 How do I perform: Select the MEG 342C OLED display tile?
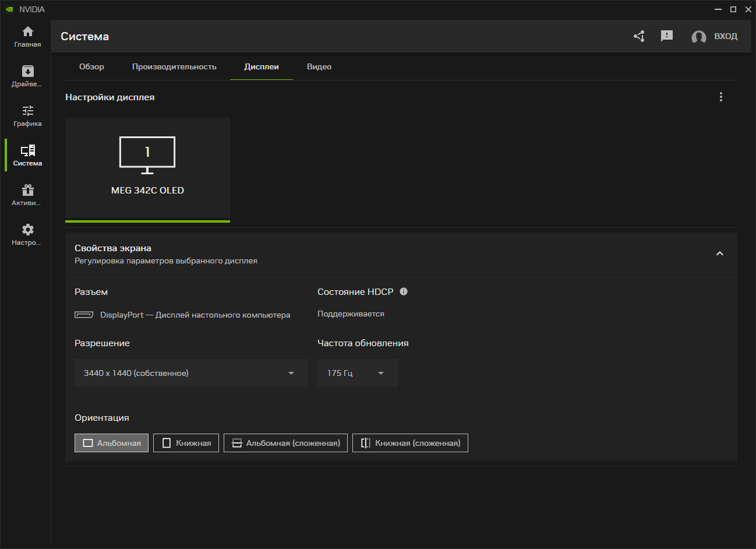click(x=147, y=168)
